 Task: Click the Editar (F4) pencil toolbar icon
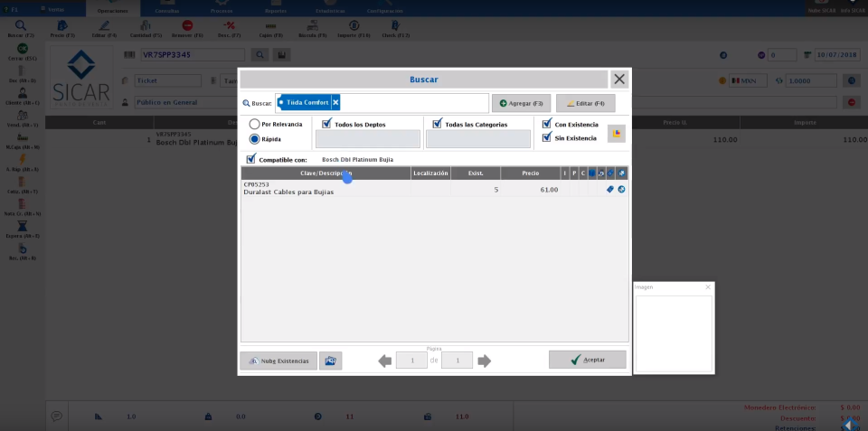pos(104,25)
